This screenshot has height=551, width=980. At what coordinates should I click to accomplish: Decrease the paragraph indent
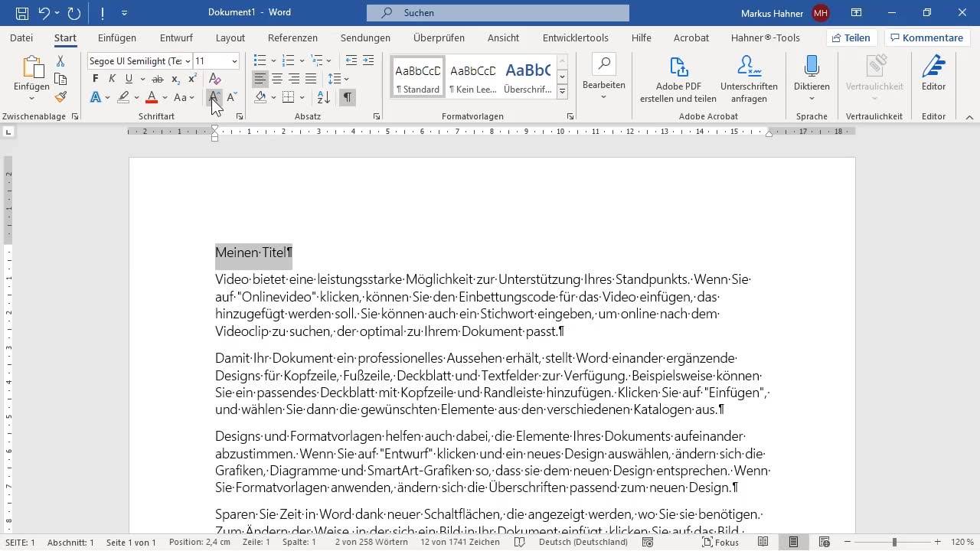coord(351,60)
